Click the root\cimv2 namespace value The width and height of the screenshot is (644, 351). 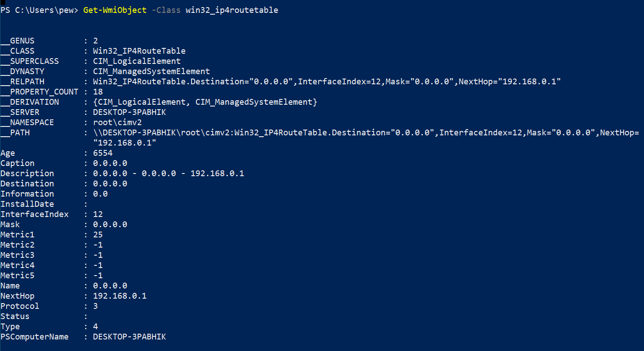(x=117, y=122)
